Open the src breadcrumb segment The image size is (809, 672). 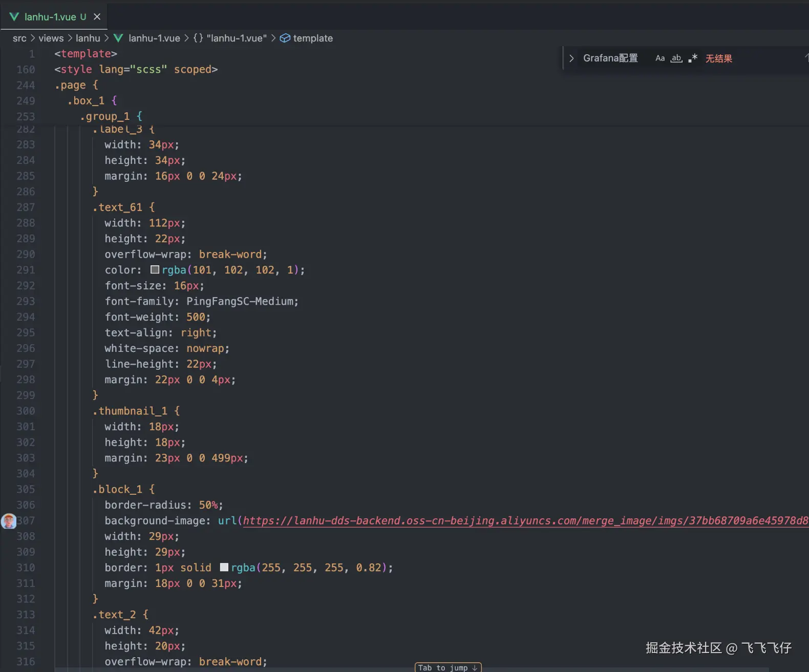19,38
